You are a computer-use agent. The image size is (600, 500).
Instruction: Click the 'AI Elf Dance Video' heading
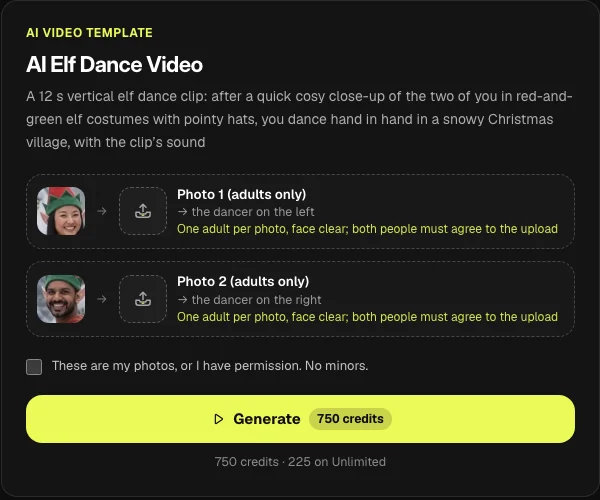tap(114, 64)
